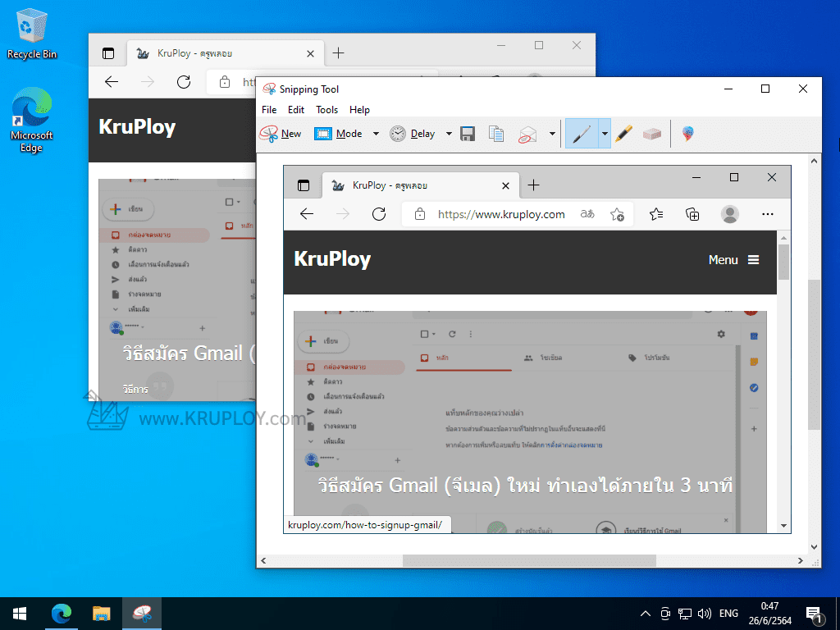Refresh the page in background Edge window
840x630 pixels.
[x=184, y=81]
